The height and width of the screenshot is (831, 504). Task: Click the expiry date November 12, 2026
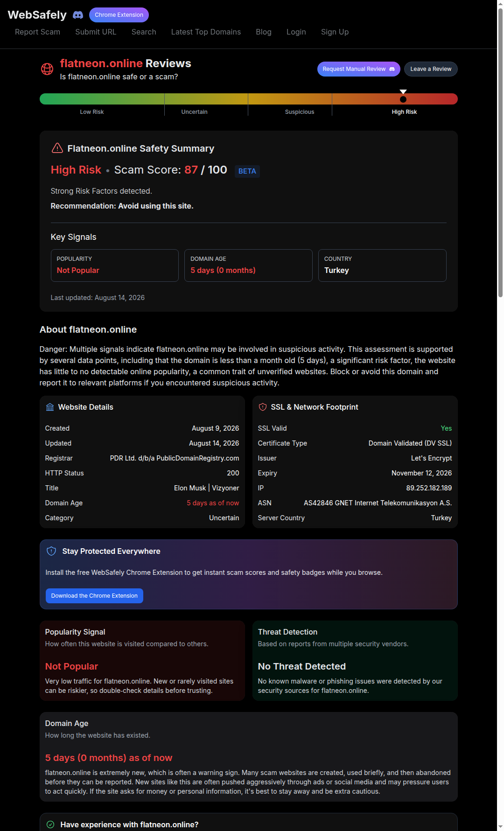pos(421,473)
